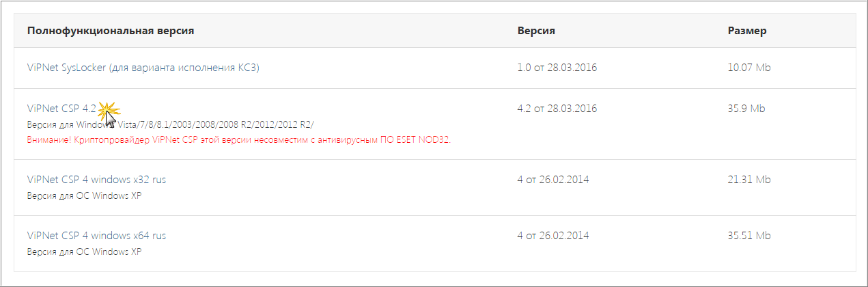Click Windows XP note under x32 entry
Image resolution: width=868 pixels, height=287 pixels.
[84, 195]
